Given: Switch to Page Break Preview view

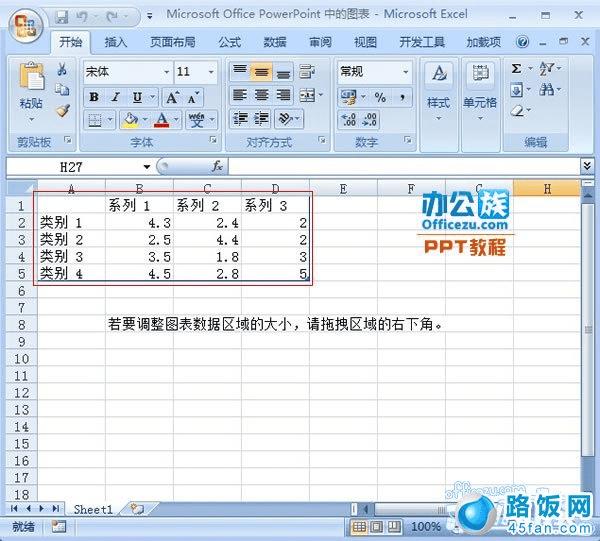Looking at the screenshot, I should 394,527.
